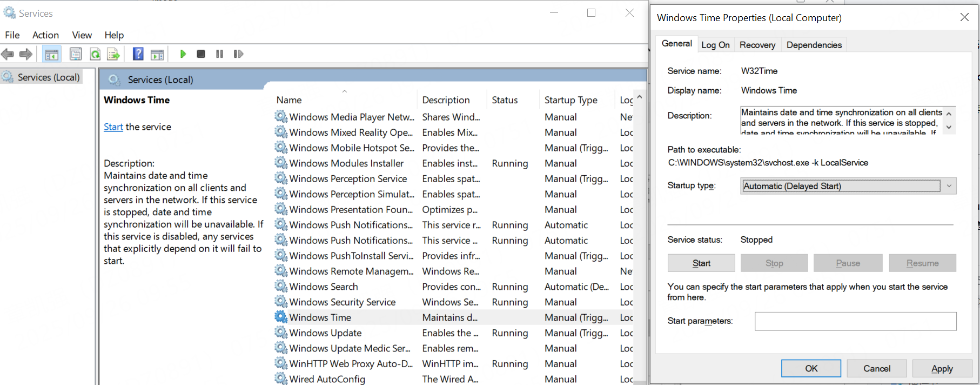
Task: Toggle the Show/Hide Console Tree icon
Action: coord(52,54)
